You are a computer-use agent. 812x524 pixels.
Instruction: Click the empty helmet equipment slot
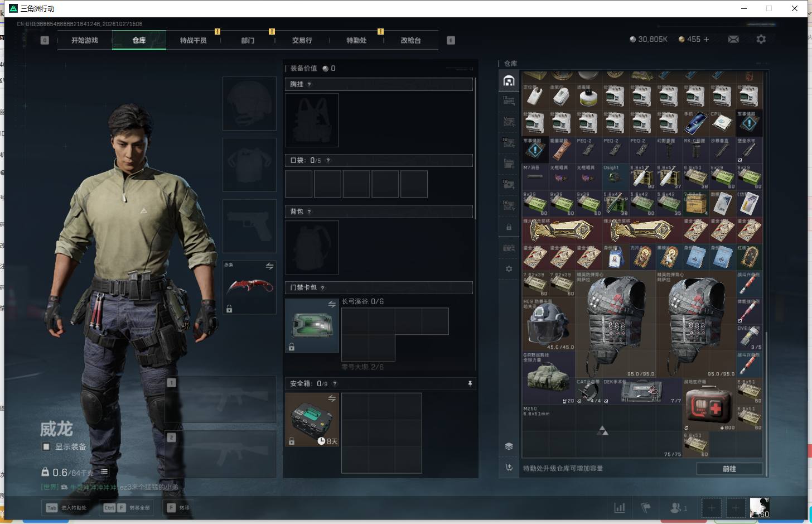(249, 103)
